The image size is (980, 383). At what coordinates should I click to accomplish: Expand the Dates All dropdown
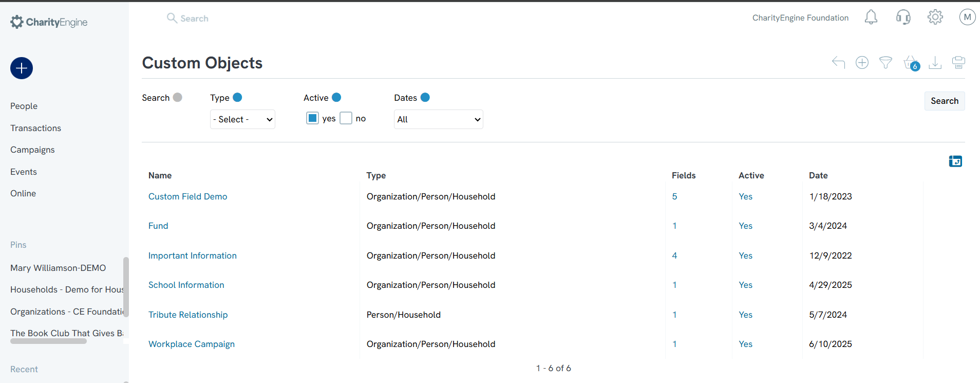pos(438,119)
